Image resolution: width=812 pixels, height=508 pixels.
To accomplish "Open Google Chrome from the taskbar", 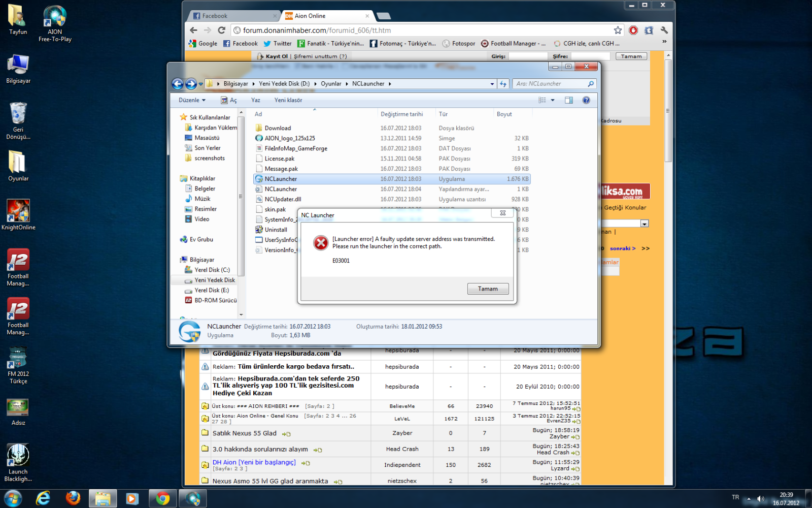I will coord(162,498).
